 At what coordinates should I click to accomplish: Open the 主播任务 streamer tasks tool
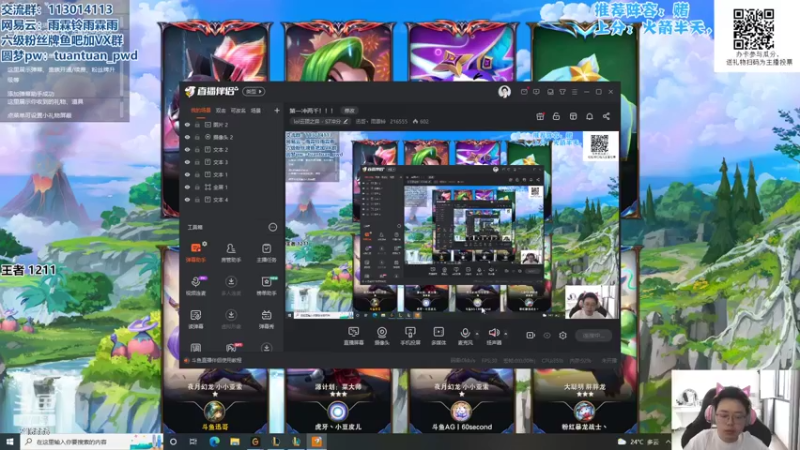click(x=266, y=252)
